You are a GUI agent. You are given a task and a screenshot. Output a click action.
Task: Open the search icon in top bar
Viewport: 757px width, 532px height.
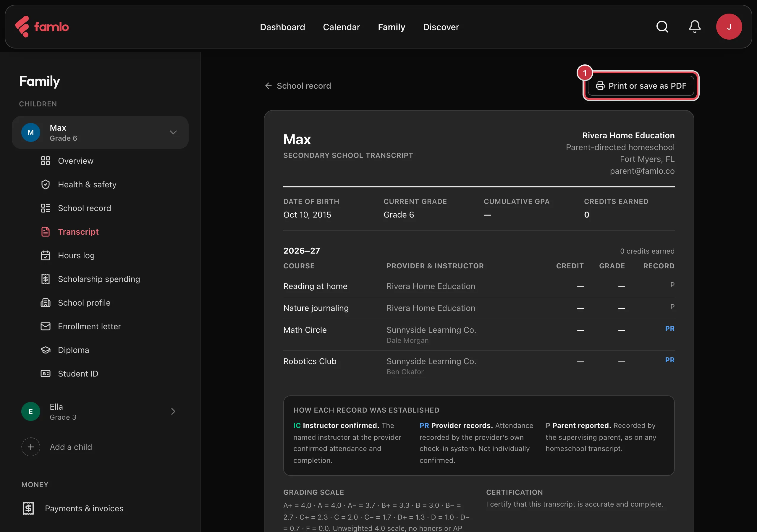tap(662, 27)
